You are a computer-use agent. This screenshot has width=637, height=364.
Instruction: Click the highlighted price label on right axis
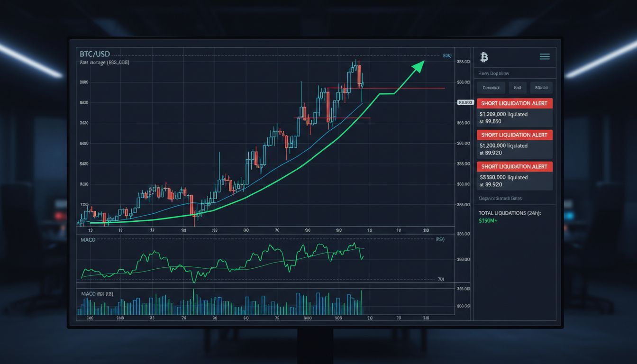pos(465,102)
